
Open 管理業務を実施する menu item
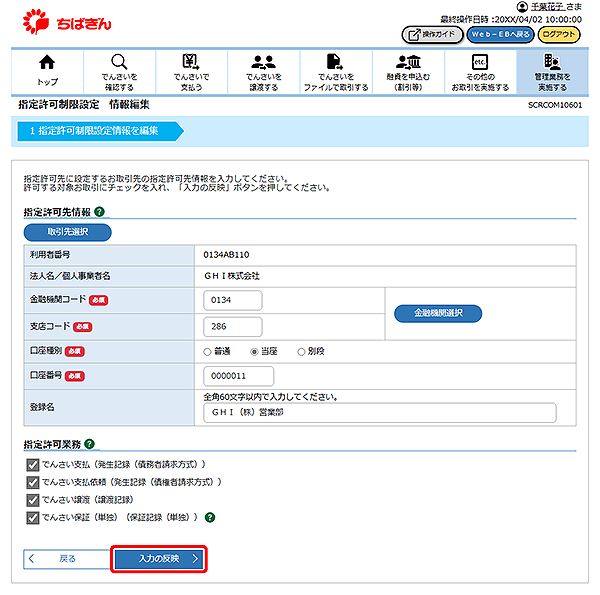pos(552,72)
